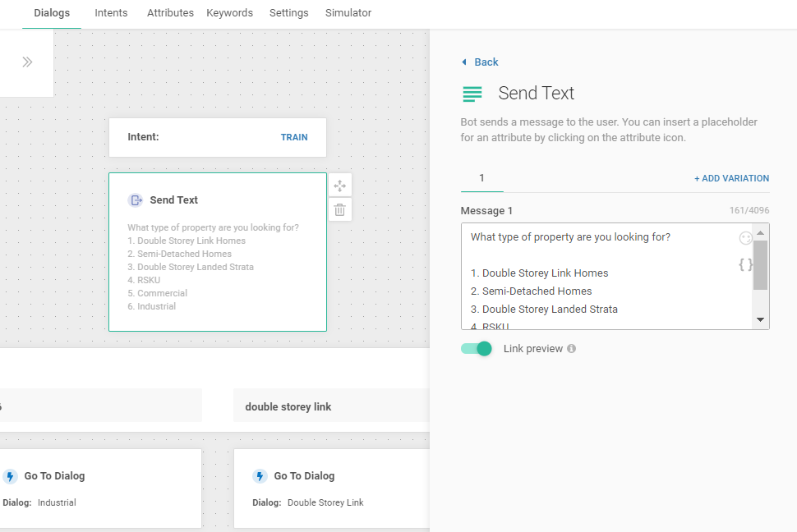Click the lightning icon on Industrial Go To Dialog

click(11, 476)
